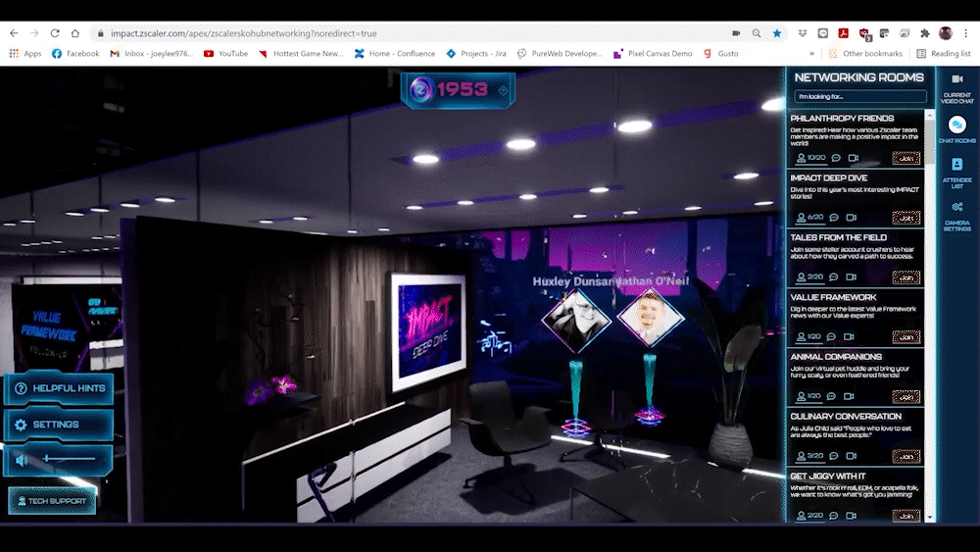Click Impact Deep Dive wall poster
The width and height of the screenshot is (980, 552).
coord(429,330)
